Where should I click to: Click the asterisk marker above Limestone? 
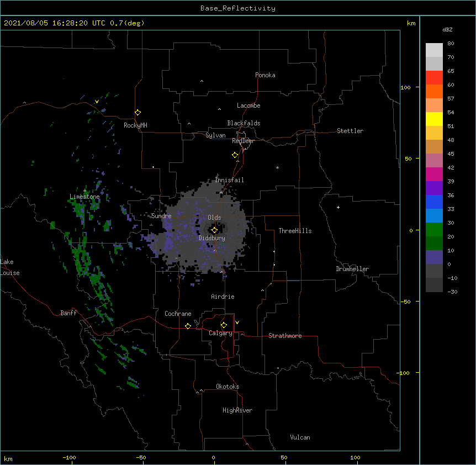click(x=85, y=191)
